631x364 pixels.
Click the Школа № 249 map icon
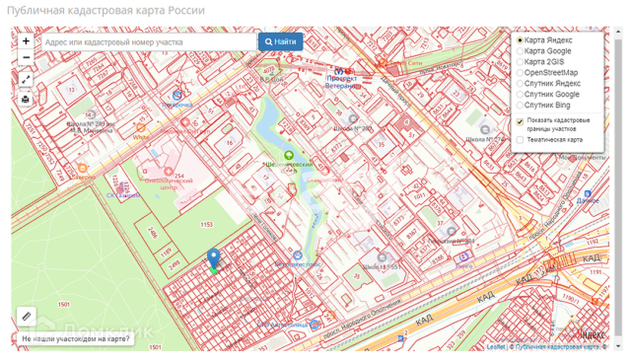(91, 115)
